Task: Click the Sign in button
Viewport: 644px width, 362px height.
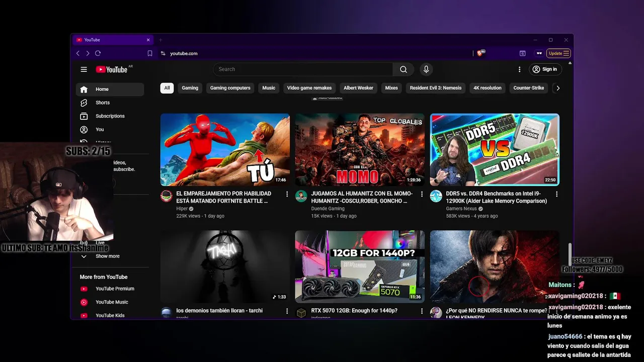Action: point(545,69)
